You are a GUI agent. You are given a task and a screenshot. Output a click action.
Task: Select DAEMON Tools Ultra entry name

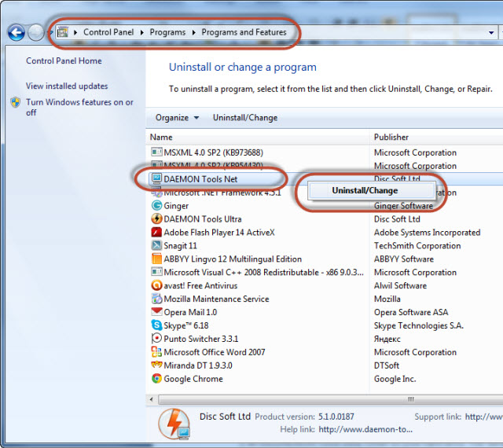tap(203, 219)
